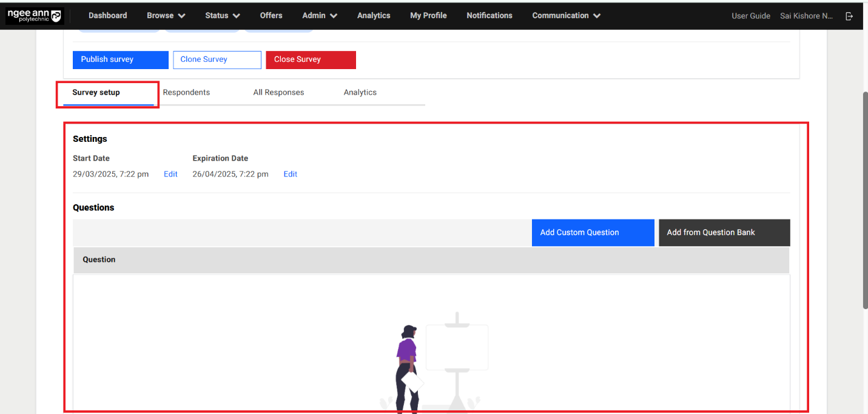The image size is (868, 414).
Task: Switch to the Respondents tab
Action: (x=186, y=93)
